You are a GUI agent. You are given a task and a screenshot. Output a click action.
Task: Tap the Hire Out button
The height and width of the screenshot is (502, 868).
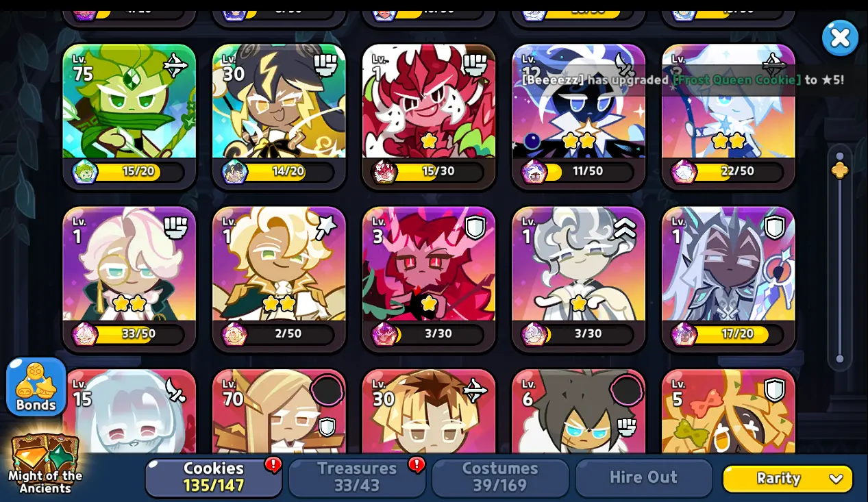click(644, 477)
